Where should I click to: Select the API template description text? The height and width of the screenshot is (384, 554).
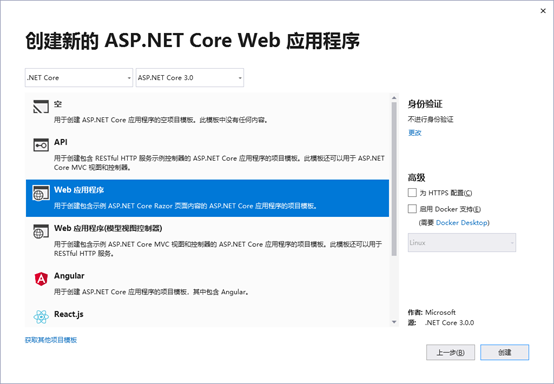pos(219,163)
